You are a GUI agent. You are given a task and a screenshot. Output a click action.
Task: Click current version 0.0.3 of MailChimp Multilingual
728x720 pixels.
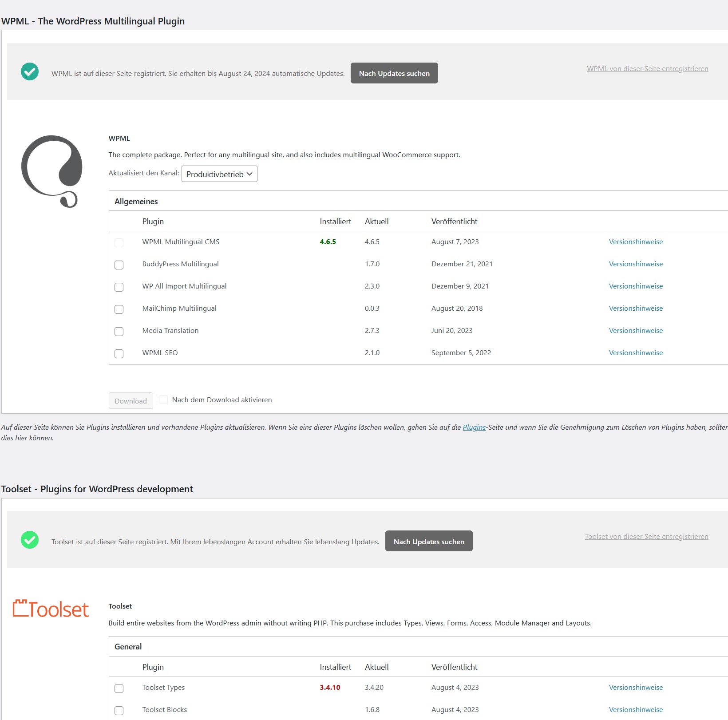[372, 309]
